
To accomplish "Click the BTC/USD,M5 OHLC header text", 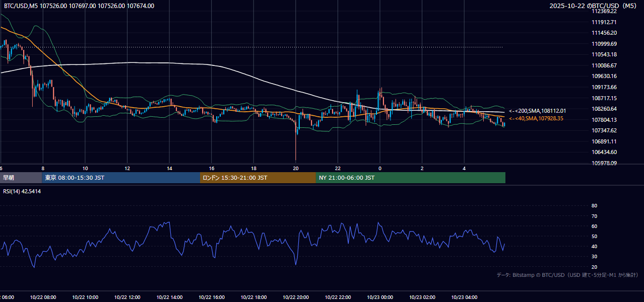I will [x=79, y=6].
